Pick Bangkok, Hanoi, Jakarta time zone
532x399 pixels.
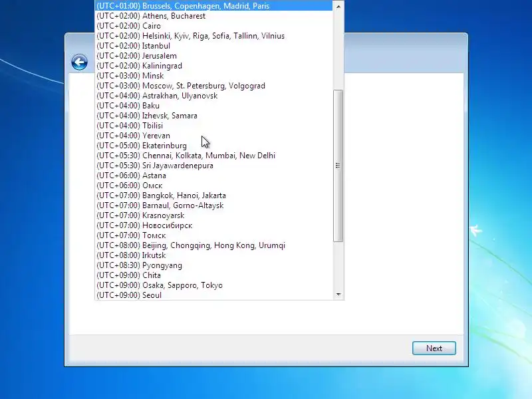(213, 196)
